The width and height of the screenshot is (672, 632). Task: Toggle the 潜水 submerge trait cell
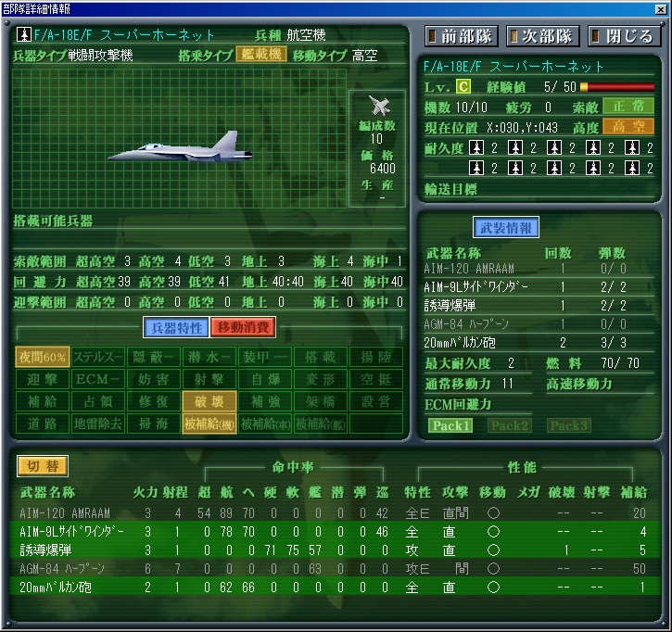tap(209, 357)
